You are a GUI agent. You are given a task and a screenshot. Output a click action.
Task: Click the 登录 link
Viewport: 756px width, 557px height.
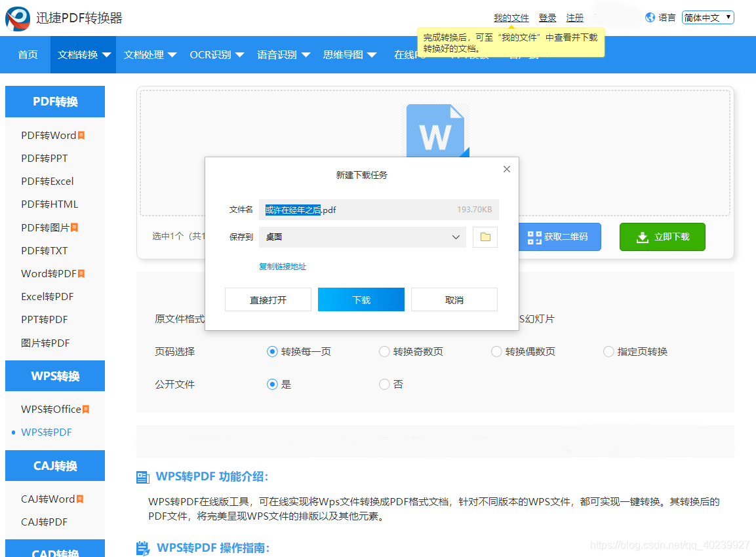[547, 18]
